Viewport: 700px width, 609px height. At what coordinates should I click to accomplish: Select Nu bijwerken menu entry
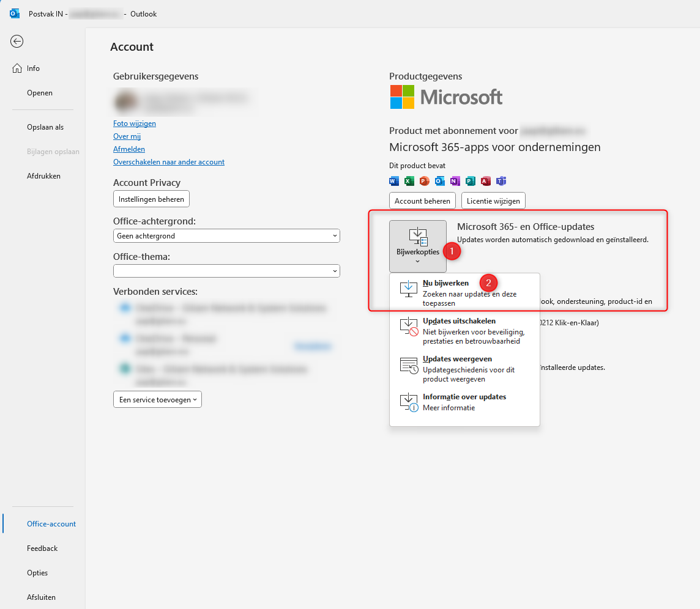[x=464, y=293]
